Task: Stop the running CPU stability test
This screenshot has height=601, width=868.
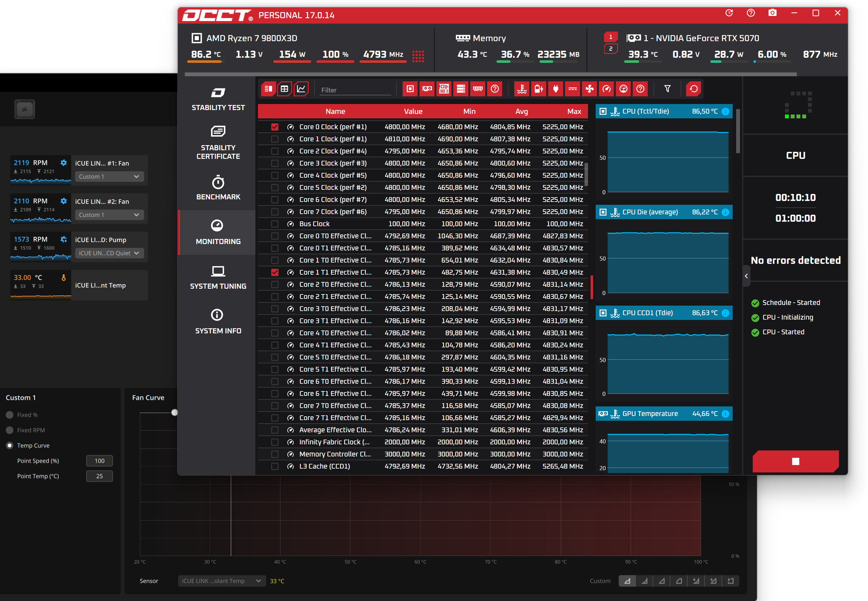Action: coord(795,461)
